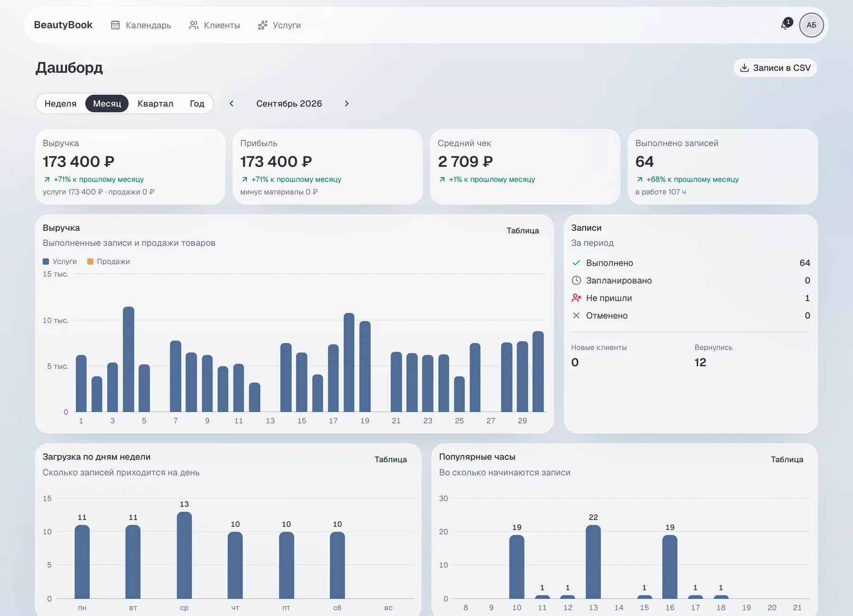
Task: Show Популярные часы as Таблица
Action: tap(787, 459)
